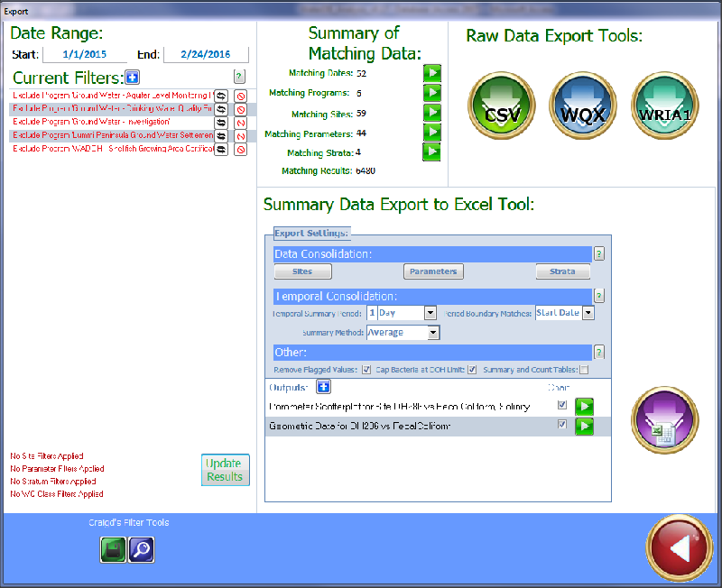This screenshot has width=722, height=588.
Task: Open the Period Boundary Matches dropdown
Action: click(588, 313)
